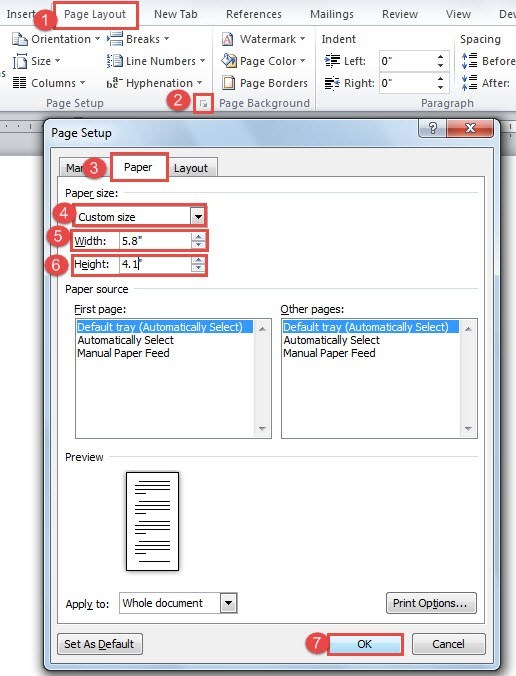Click the Indent Right icon
Screen dimensions: 516x676
(x=332, y=83)
